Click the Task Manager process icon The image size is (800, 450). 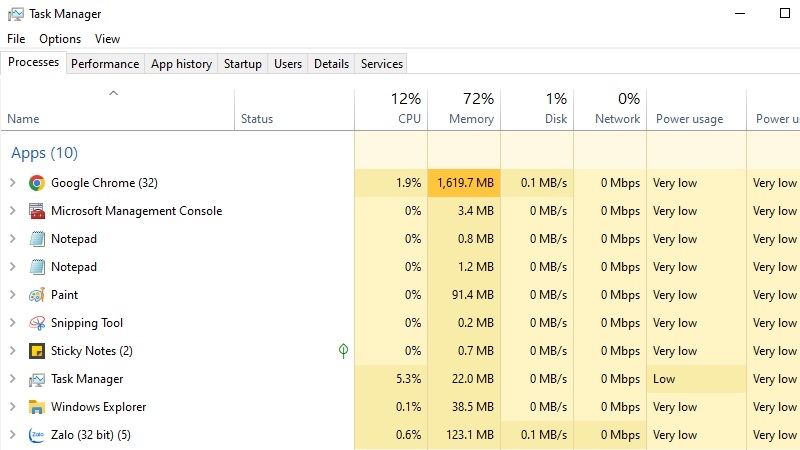[37, 379]
